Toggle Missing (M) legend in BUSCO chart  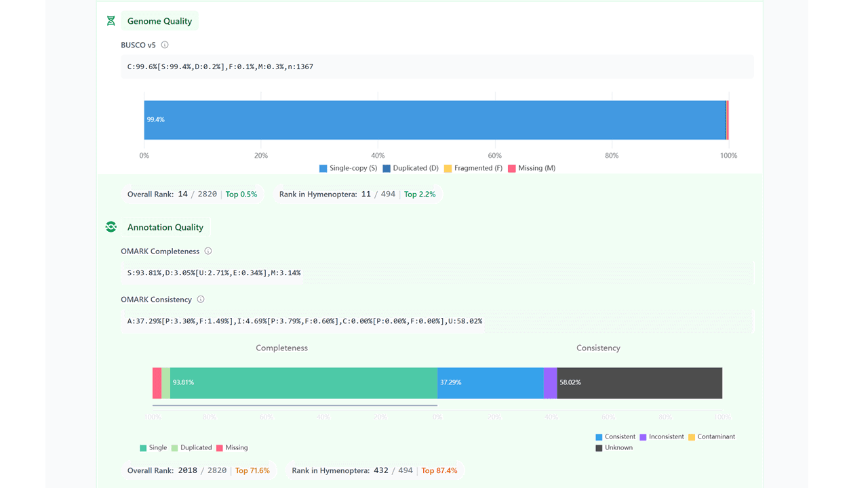pyautogui.click(x=531, y=168)
